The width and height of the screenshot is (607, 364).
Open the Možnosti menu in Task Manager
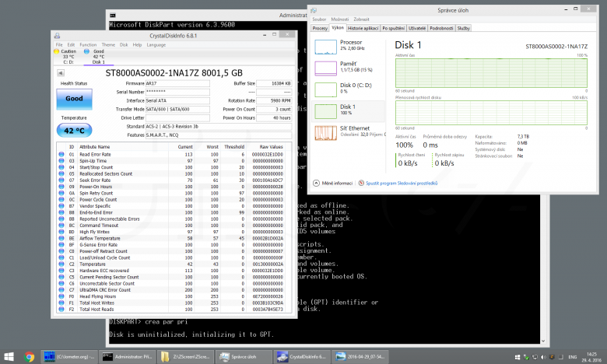pos(340,19)
